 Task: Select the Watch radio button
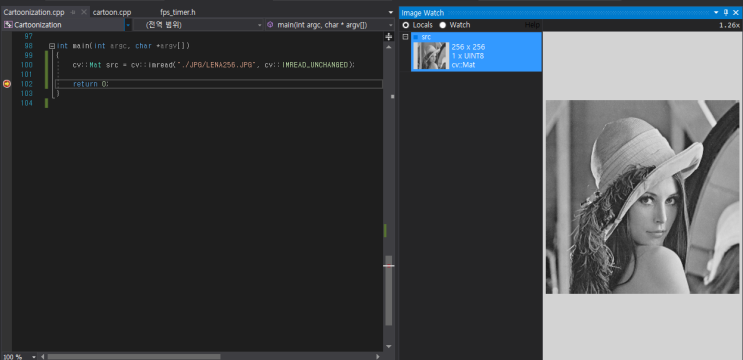click(x=443, y=25)
